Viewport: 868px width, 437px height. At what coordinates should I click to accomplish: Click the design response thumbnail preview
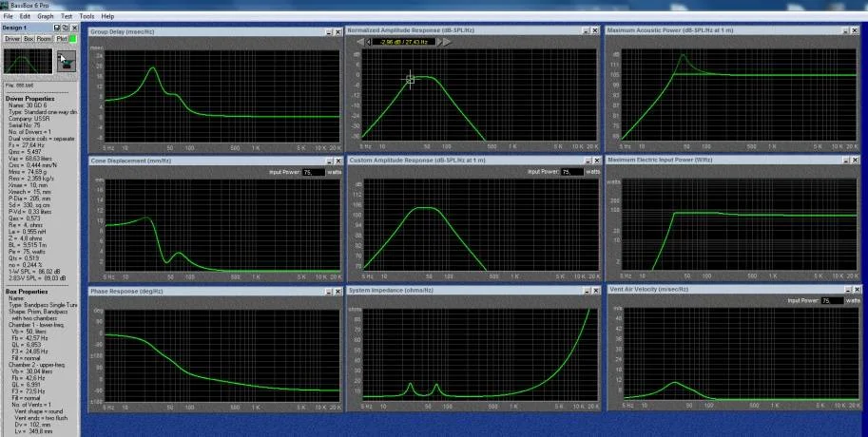coord(27,63)
